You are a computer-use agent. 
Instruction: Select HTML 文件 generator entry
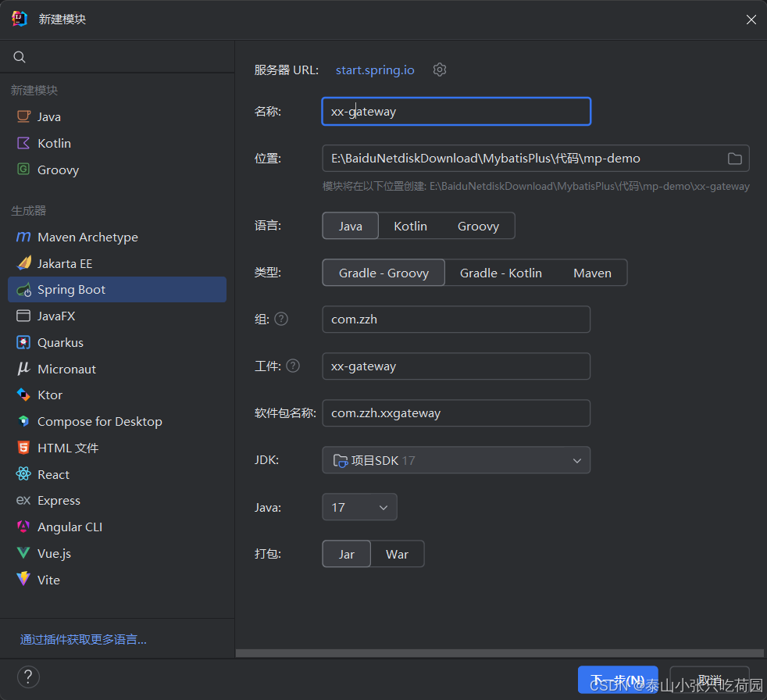[117, 448]
